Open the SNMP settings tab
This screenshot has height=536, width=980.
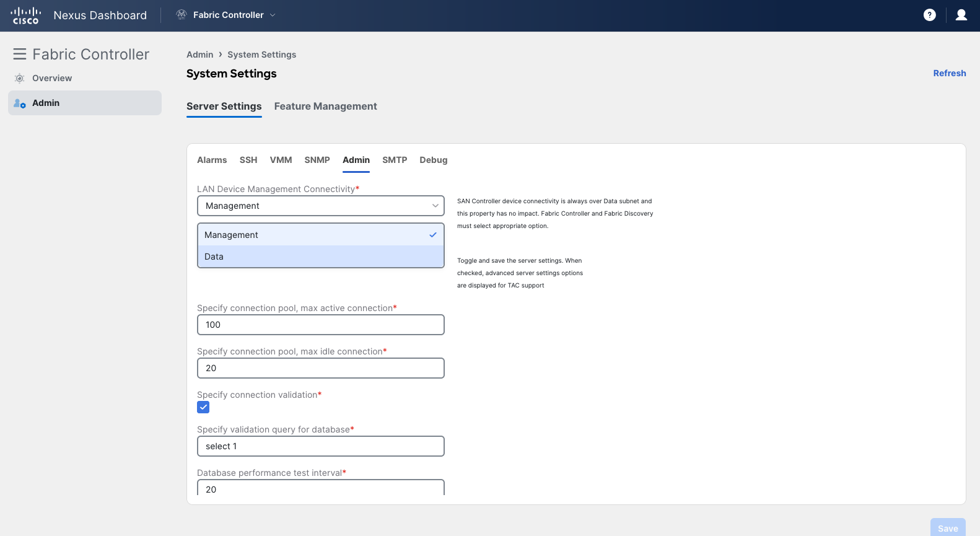[317, 160]
